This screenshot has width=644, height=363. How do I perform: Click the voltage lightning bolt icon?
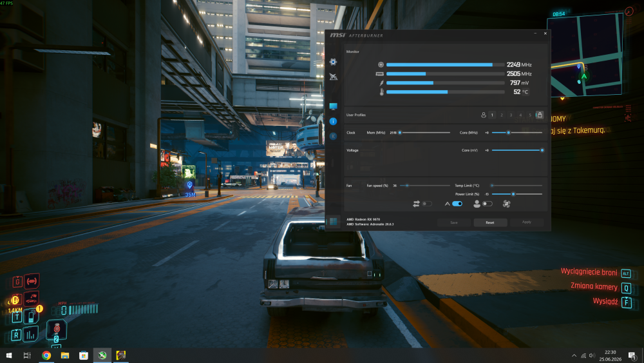pos(381,83)
